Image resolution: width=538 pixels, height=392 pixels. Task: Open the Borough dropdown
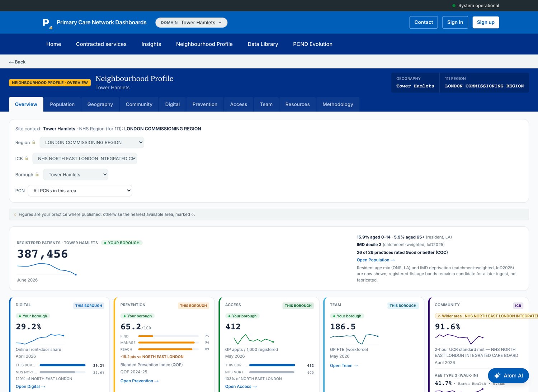pyautogui.click(x=76, y=175)
